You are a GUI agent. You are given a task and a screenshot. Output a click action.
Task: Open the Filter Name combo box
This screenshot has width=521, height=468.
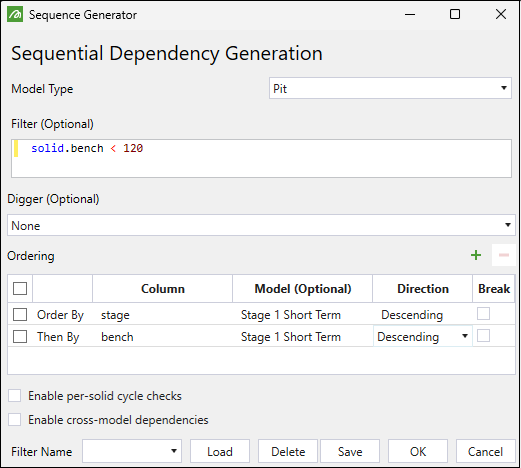(x=132, y=451)
